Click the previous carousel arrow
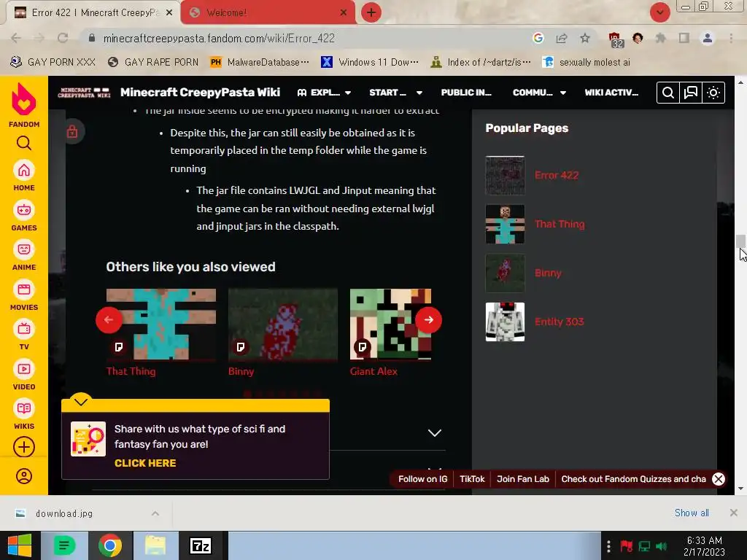The image size is (747, 560). 109,319
